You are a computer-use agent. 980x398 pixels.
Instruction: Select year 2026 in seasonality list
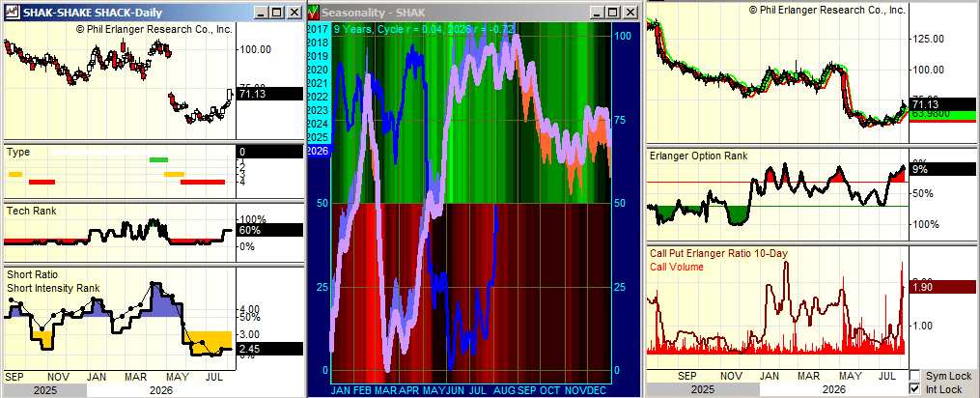[318, 151]
